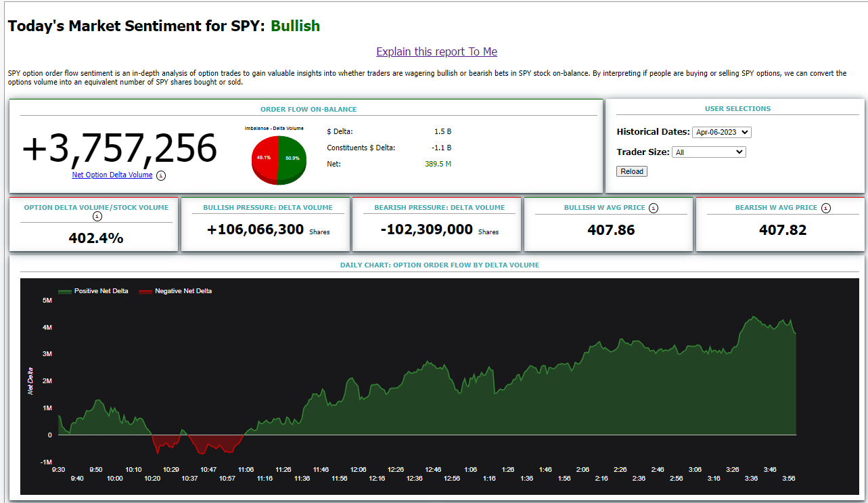Select the 3:56 time label on chart axis

coord(789,478)
